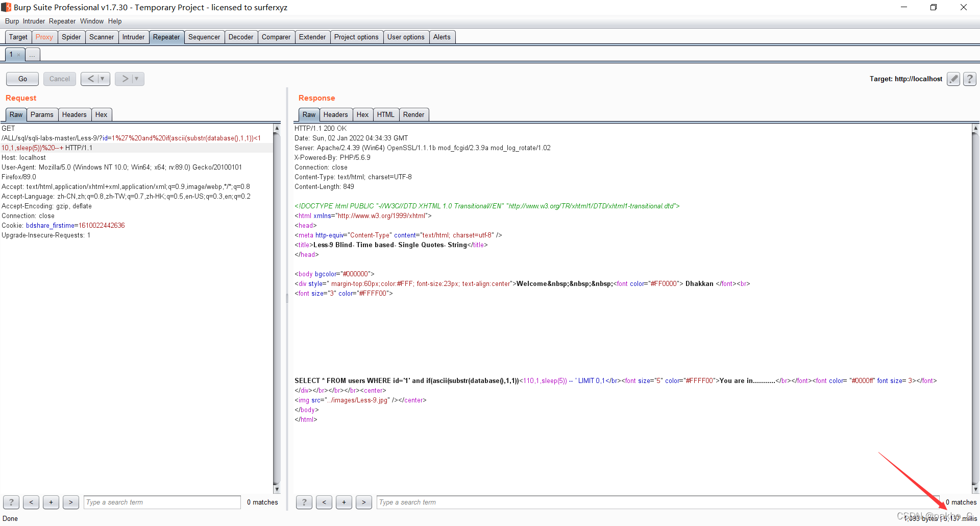Switch to the Proxy tab
Image resolution: width=980 pixels, height=526 pixels.
tap(44, 37)
